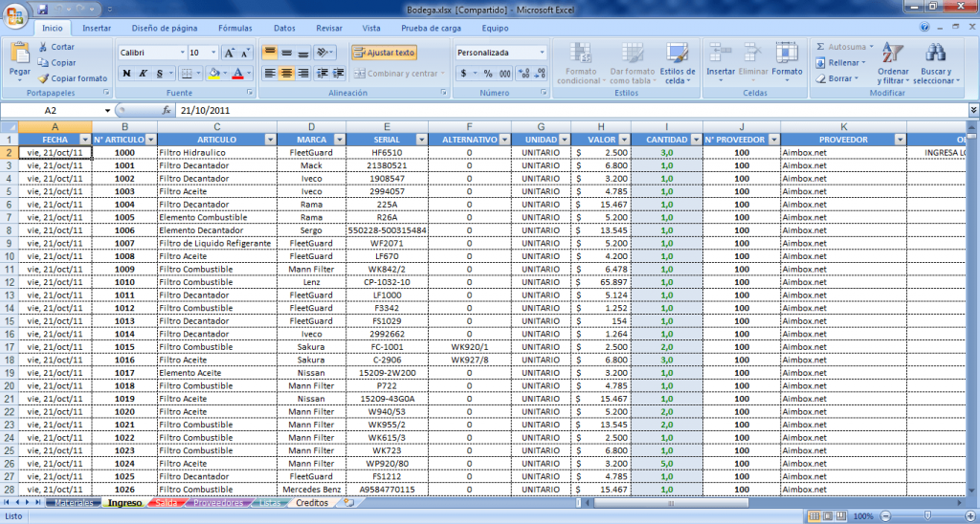
Task: Toggle Ajustar texto wrap
Action: pyautogui.click(x=384, y=54)
